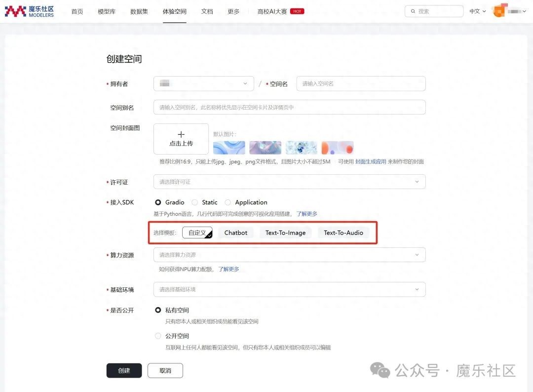
Task: Choose the first blue default cover image
Action: [x=229, y=148]
